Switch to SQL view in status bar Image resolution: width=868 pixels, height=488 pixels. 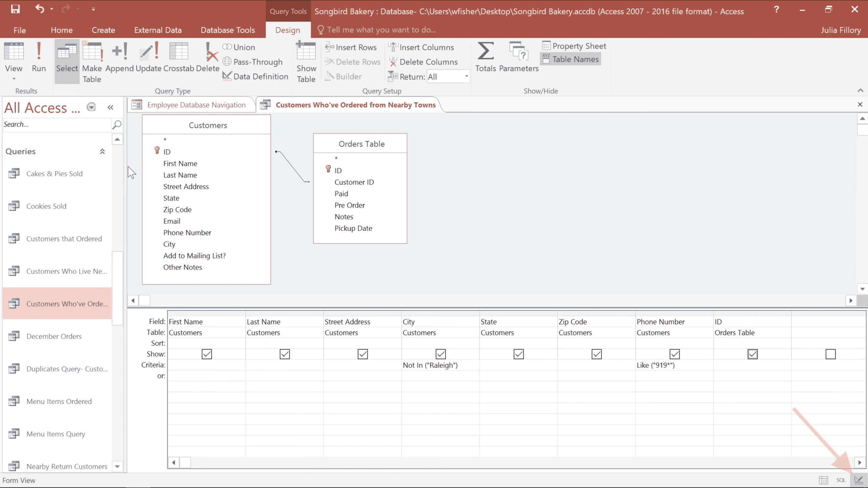coord(841,480)
